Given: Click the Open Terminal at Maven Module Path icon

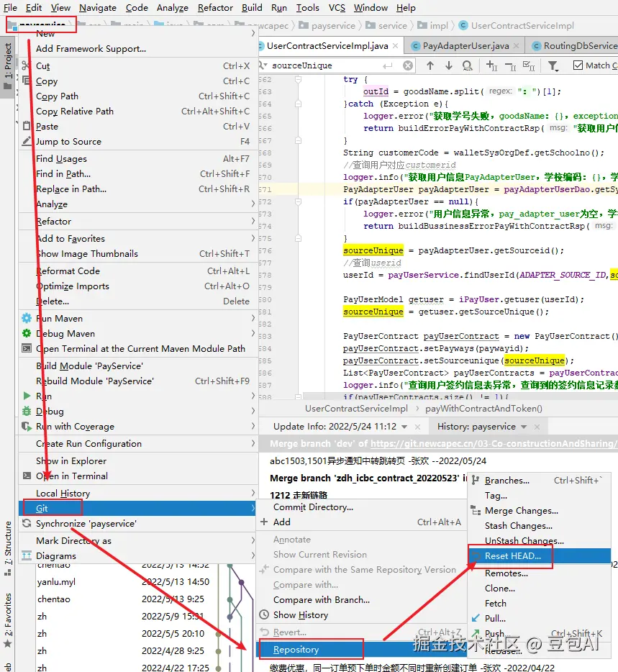Looking at the screenshot, I should tap(27, 348).
